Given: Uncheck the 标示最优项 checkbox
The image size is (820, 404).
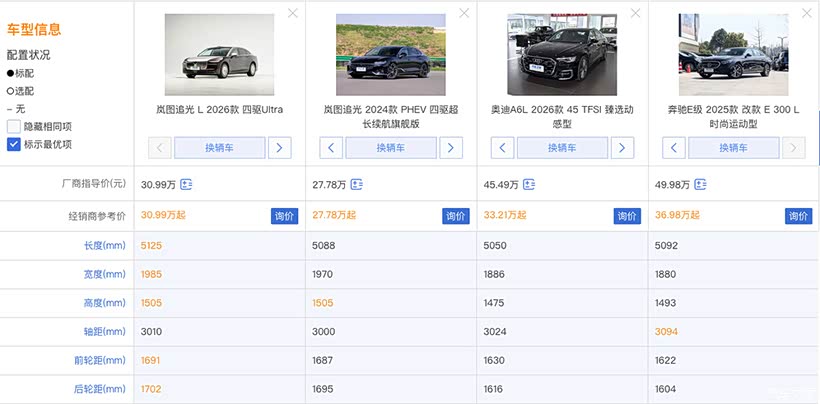Looking at the screenshot, I should [x=14, y=144].
